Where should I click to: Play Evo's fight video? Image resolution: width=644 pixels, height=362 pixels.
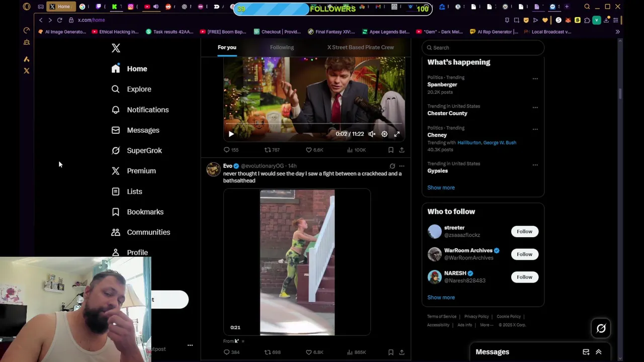pos(297,262)
